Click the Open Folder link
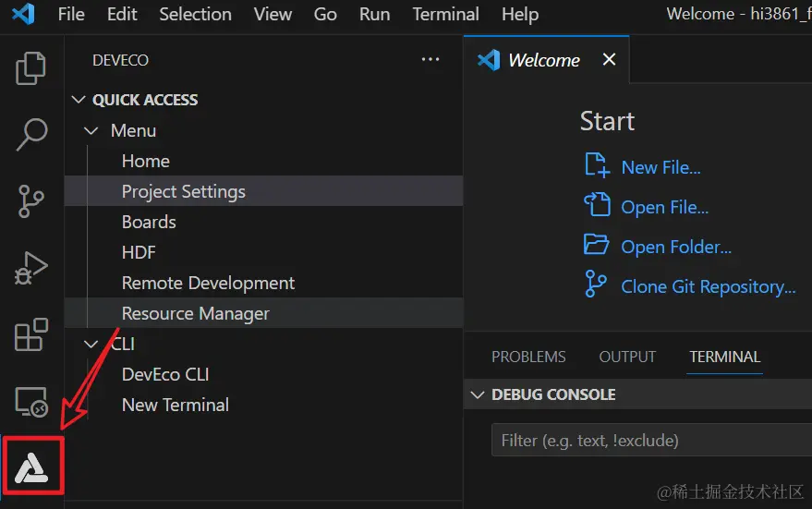 pos(675,247)
